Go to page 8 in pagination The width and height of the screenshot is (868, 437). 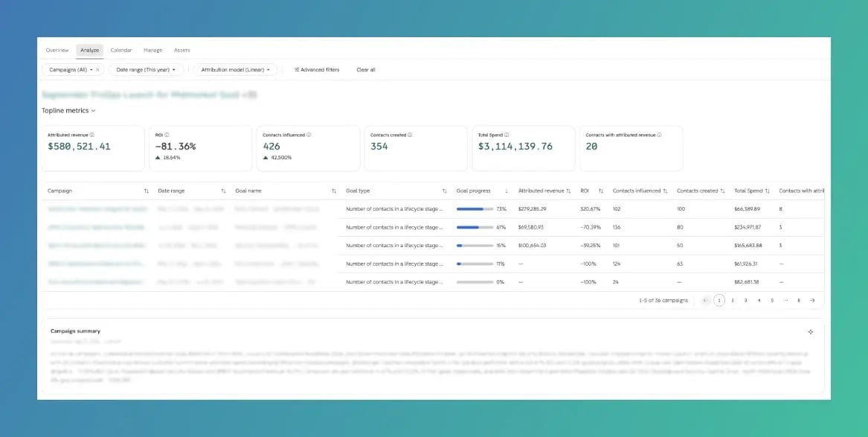[799, 300]
